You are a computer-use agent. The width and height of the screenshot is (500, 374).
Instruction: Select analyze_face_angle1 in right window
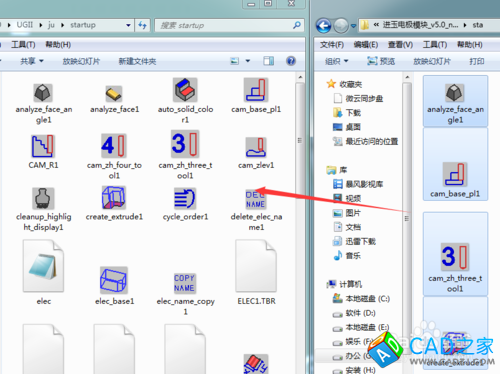[x=455, y=101]
